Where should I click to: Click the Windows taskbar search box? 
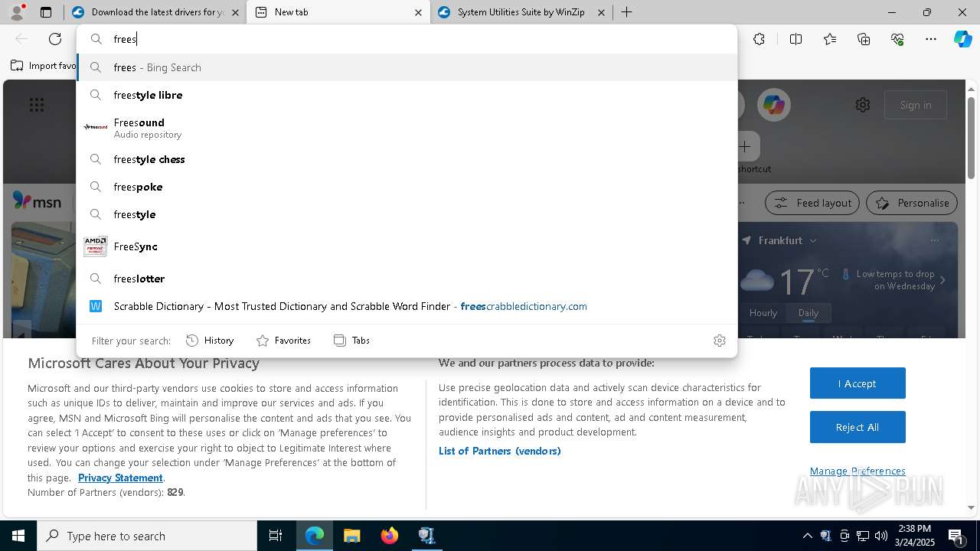pos(147,536)
